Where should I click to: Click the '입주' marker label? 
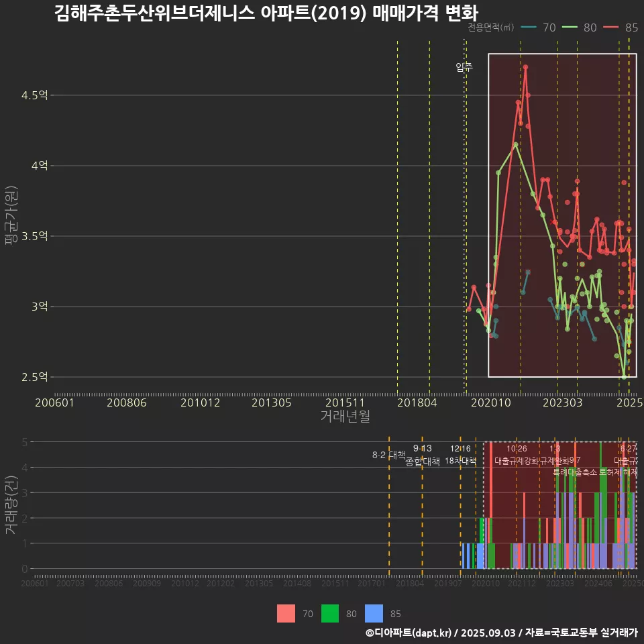[464, 66]
